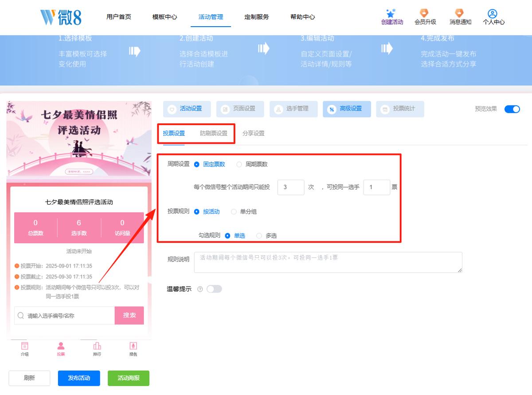The height and width of the screenshot is (395, 532).
Task: Open 消息通知 notifications icon
Action: point(460,13)
